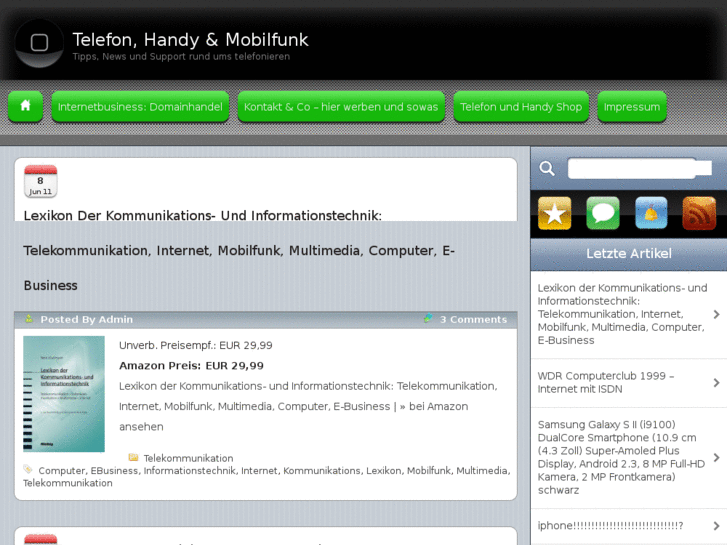Click the Lexikon tag link
This screenshot has width=727, height=545.
pyautogui.click(x=383, y=470)
